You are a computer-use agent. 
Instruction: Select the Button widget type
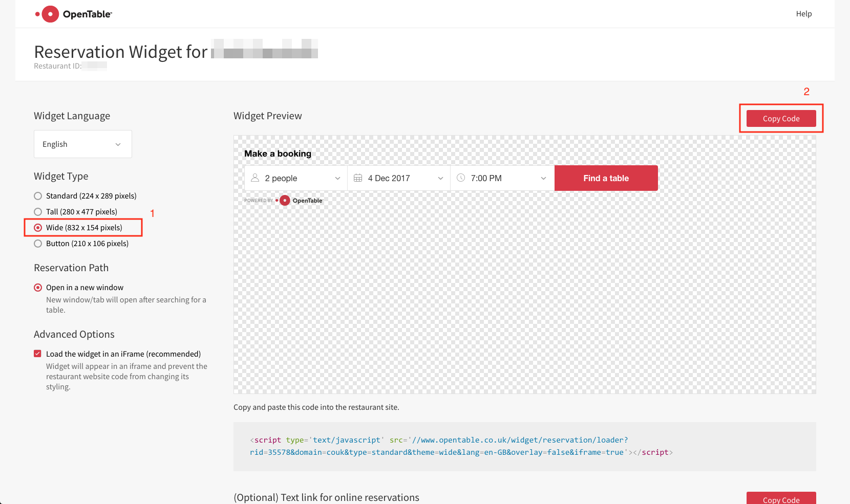[x=37, y=244]
